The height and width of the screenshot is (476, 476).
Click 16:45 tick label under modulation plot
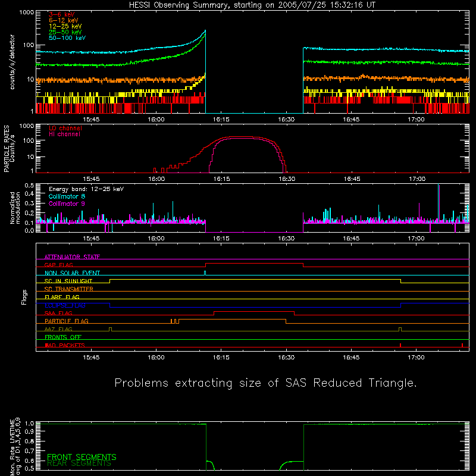[351, 239]
